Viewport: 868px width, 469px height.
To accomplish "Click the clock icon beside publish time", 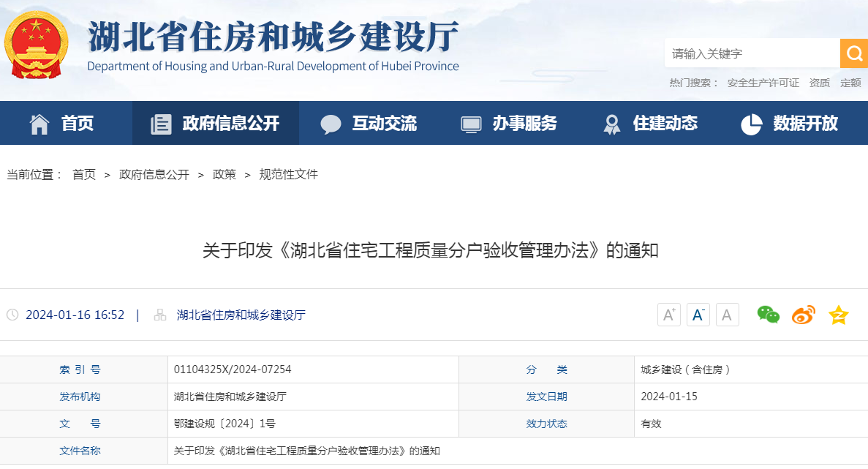I will [x=12, y=314].
